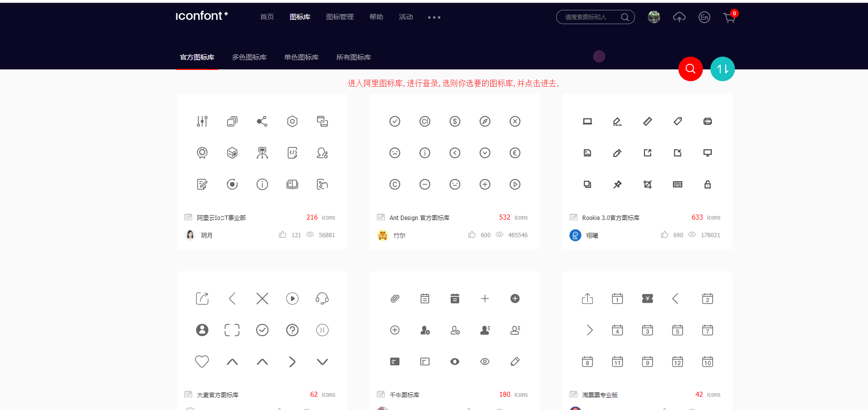Select the 官方图标库 tab
The height and width of the screenshot is (410, 868).
(197, 57)
